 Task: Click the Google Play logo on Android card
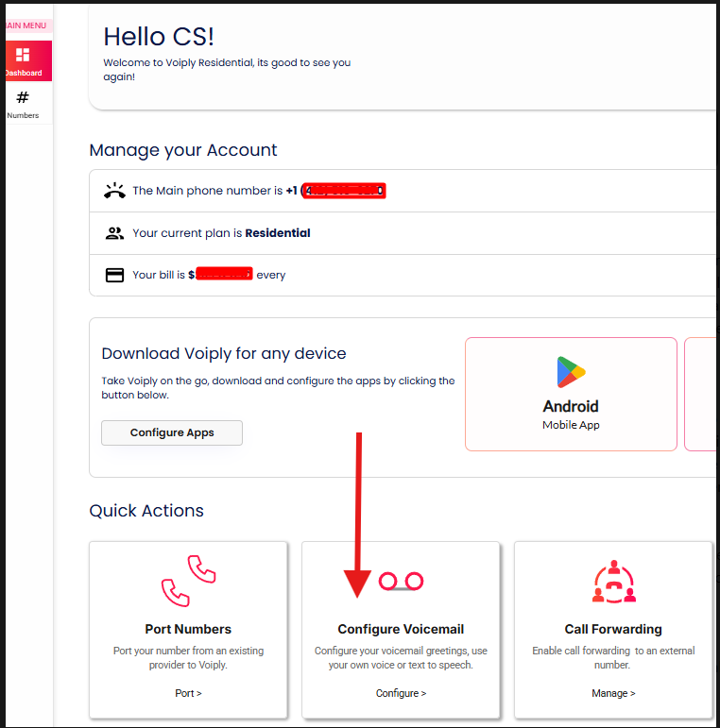571,373
